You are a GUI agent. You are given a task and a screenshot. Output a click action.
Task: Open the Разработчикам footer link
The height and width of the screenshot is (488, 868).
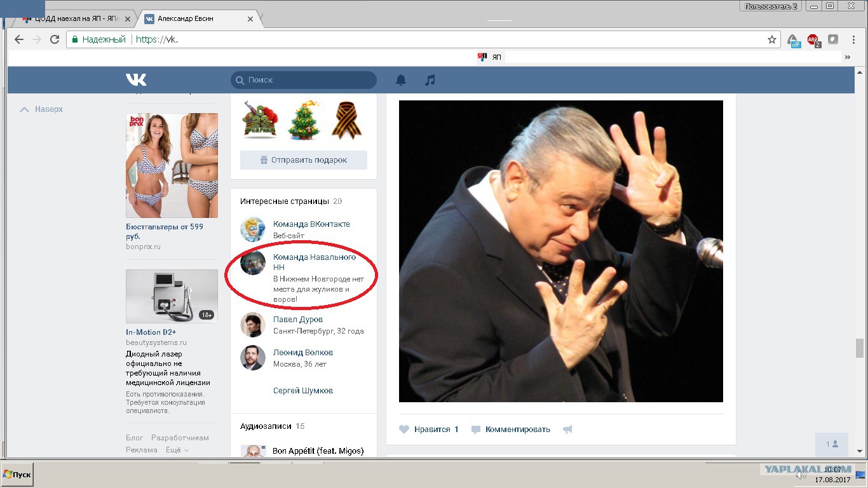180,438
